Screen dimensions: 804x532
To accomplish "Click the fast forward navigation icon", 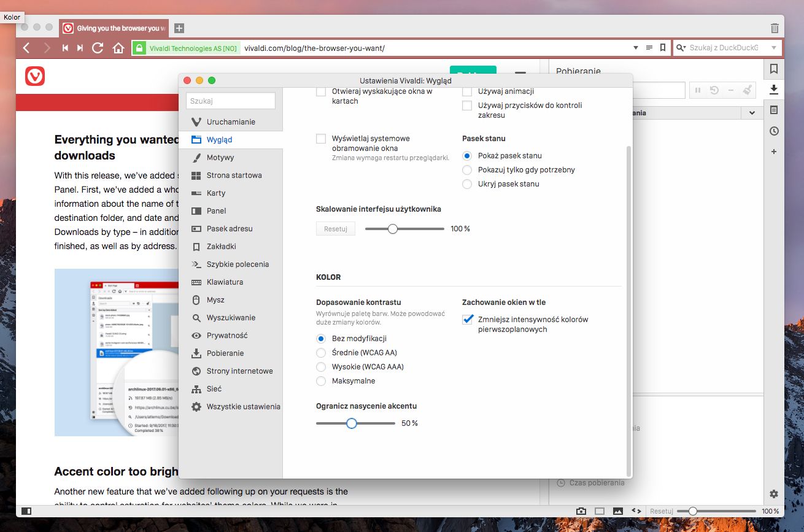I will pyautogui.click(x=80, y=48).
